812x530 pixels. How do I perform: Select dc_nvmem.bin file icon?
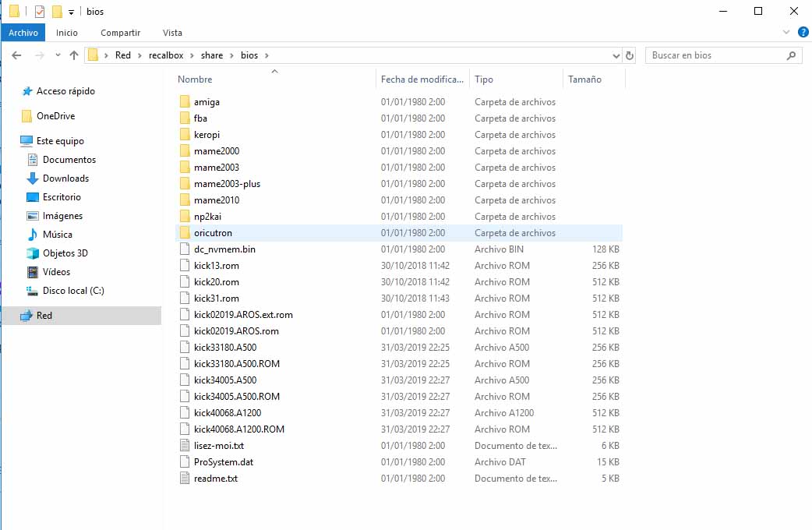click(185, 249)
